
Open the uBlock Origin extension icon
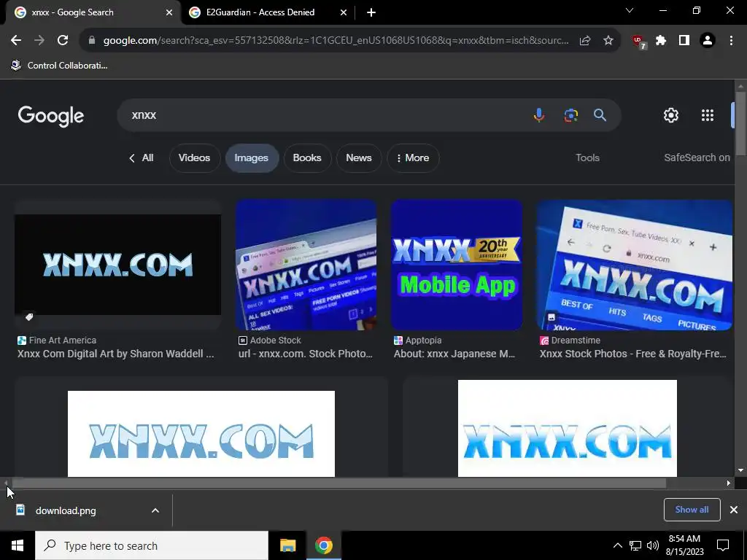[x=638, y=42]
